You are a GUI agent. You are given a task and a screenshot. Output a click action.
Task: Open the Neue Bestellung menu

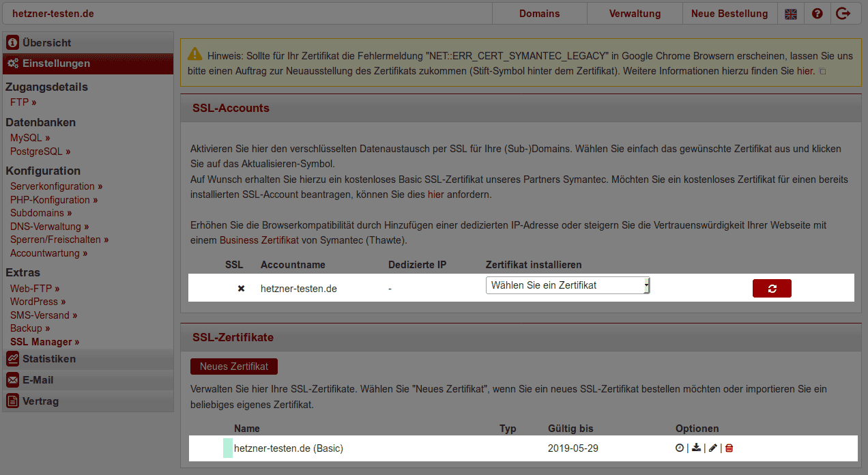point(729,14)
